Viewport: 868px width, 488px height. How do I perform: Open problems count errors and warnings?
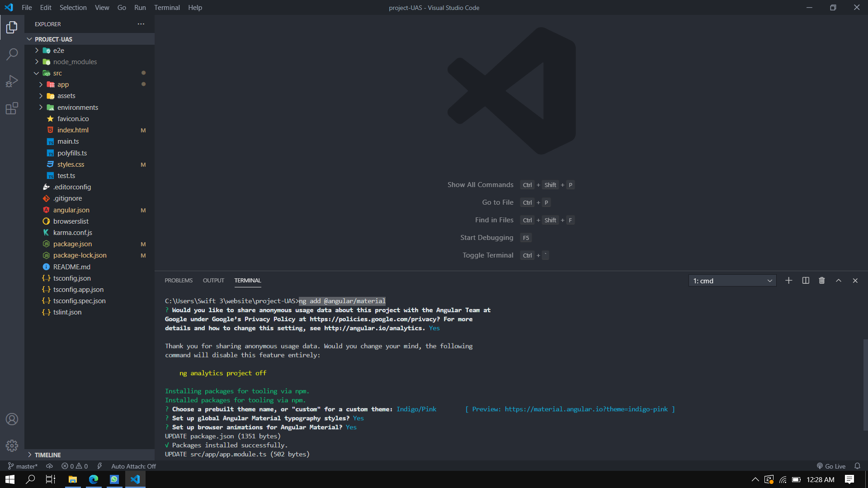(75, 466)
